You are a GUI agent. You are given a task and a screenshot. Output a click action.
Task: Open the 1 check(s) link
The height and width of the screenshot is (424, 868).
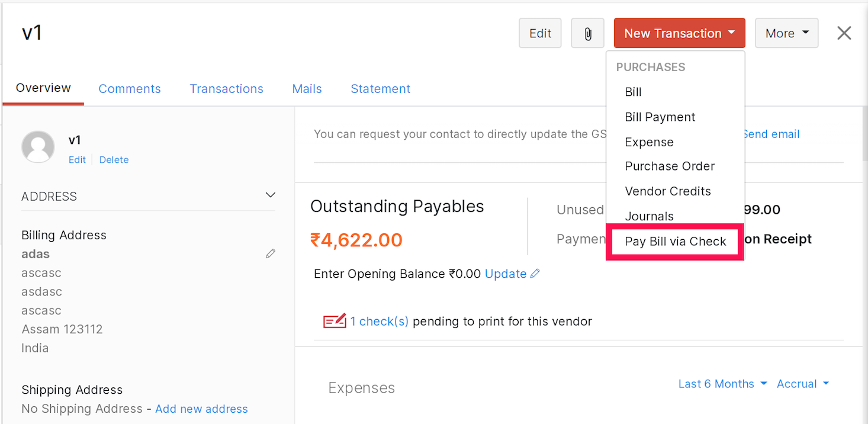tap(379, 322)
